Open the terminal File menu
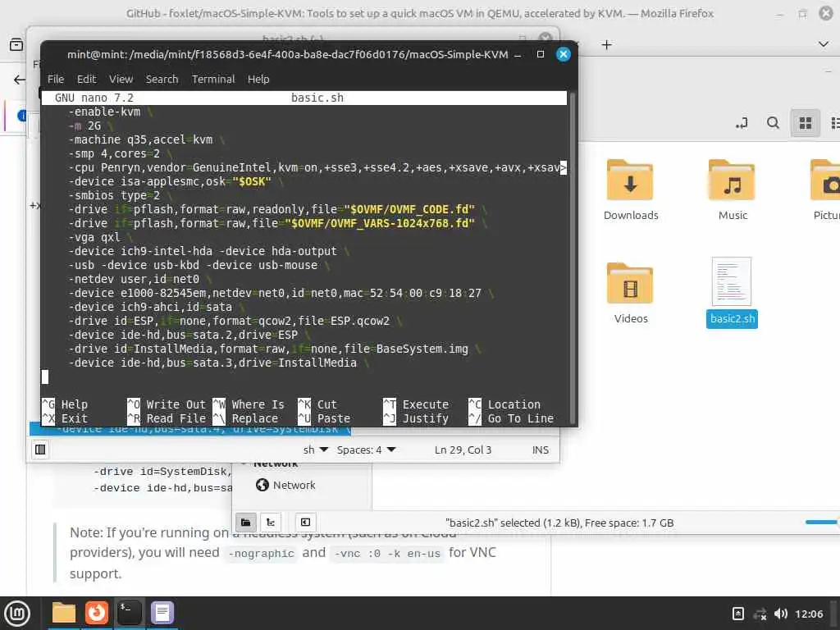 click(x=55, y=80)
